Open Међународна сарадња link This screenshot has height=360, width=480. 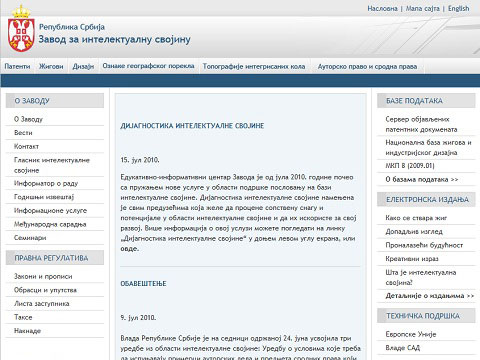tap(50, 224)
